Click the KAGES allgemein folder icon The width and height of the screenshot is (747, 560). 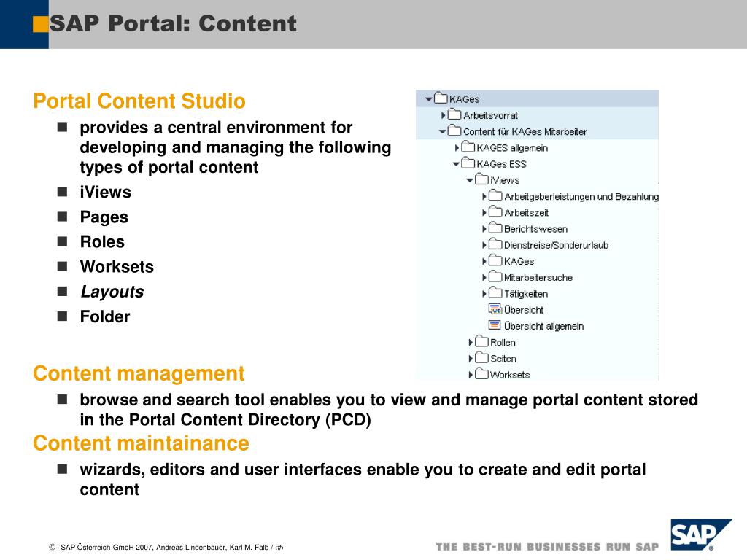pos(468,147)
